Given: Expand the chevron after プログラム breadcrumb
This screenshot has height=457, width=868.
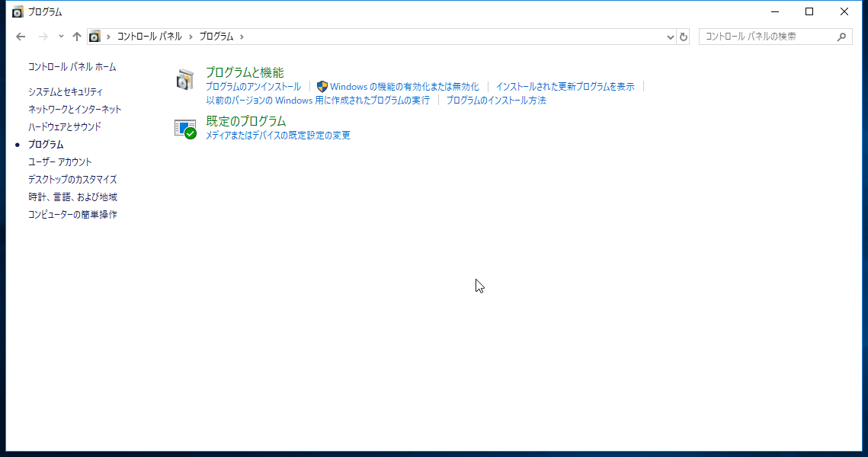Looking at the screenshot, I should click(242, 37).
